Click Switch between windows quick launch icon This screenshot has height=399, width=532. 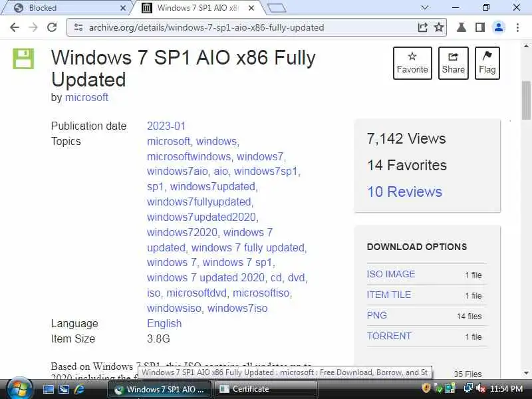(64, 389)
